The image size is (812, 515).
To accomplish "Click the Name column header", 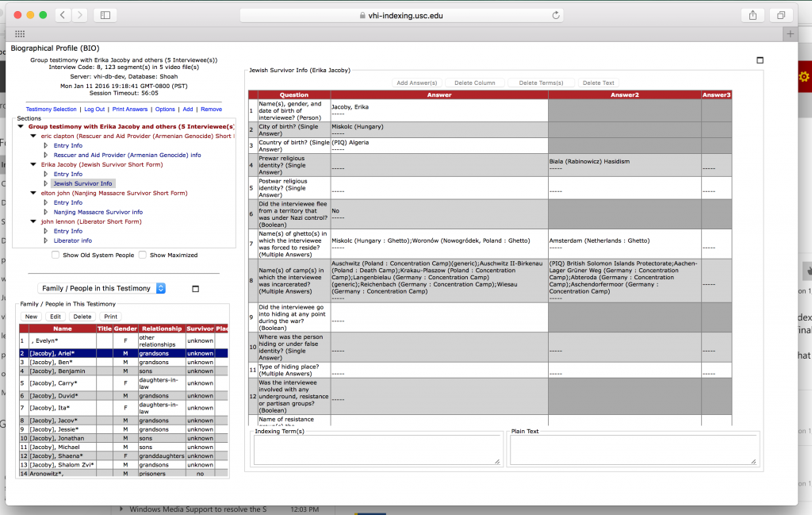I will pos(62,329).
